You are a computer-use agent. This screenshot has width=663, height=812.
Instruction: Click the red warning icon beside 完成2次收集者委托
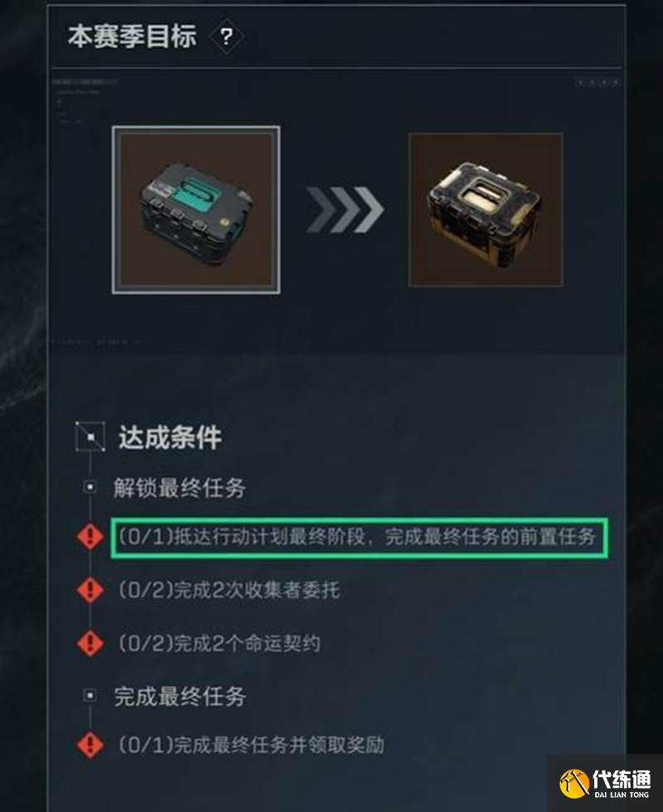tap(90, 590)
